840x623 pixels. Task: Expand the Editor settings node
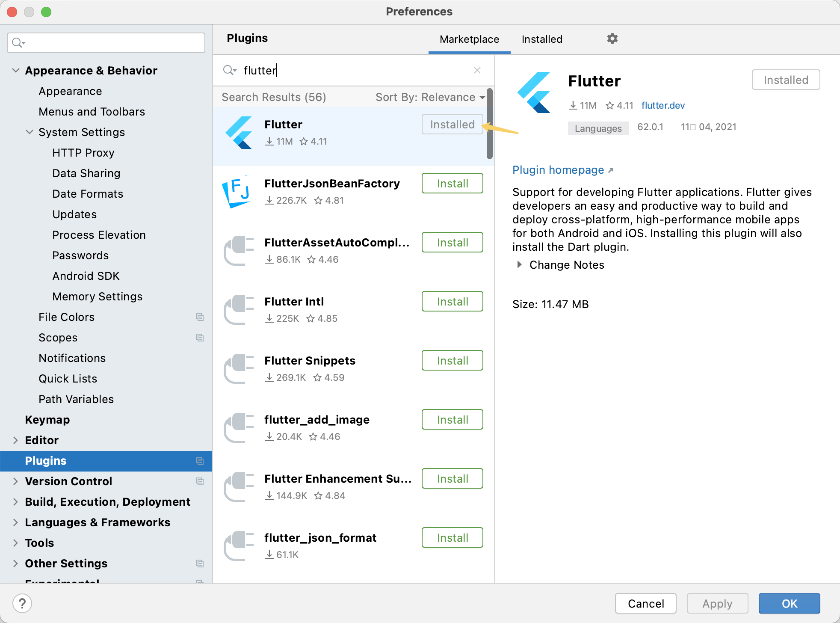(16, 440)
